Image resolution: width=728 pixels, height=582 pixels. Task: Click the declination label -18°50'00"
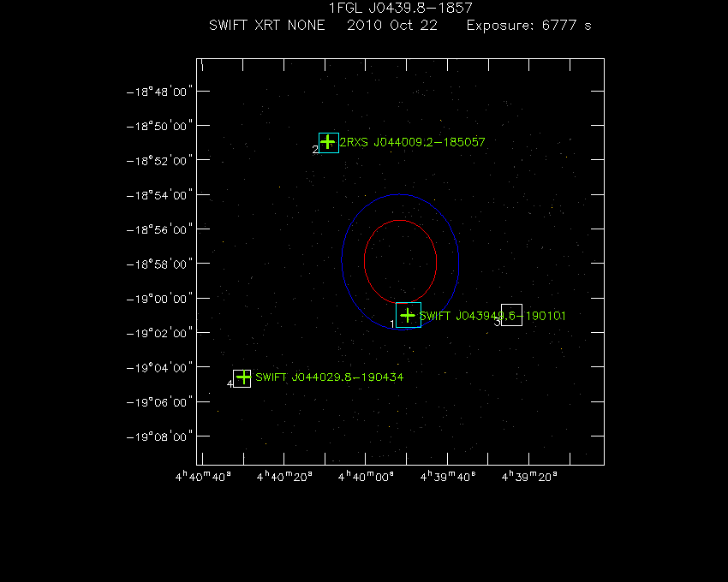(x=159, y=126)
